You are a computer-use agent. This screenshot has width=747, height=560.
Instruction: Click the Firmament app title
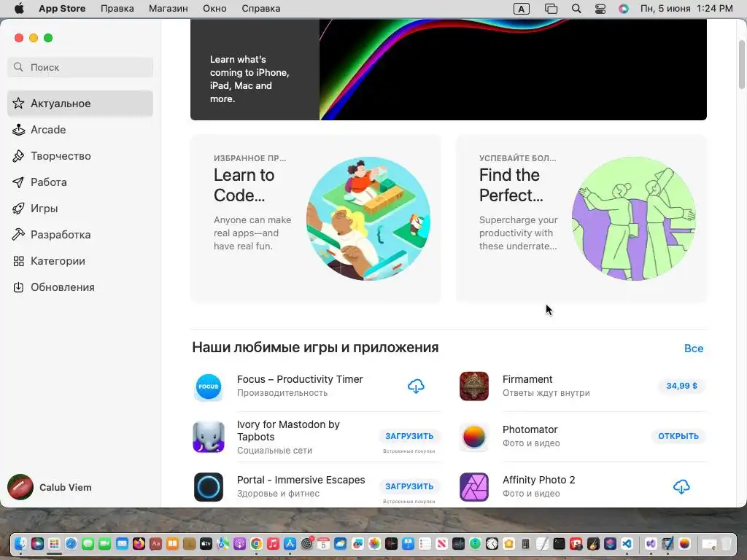click(527, 379)
